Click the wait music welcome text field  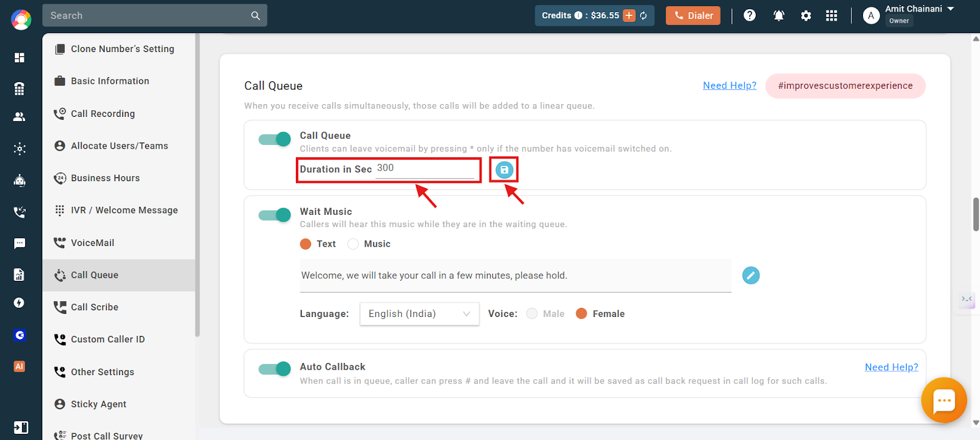click(x=516, y=275)
